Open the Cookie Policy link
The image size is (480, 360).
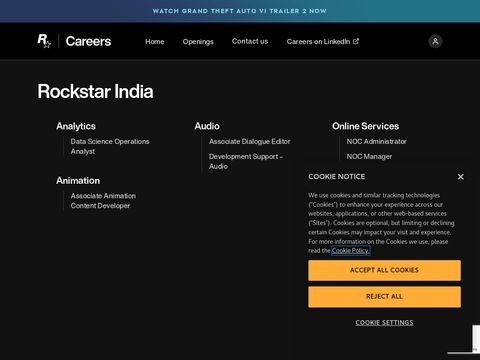350,251
